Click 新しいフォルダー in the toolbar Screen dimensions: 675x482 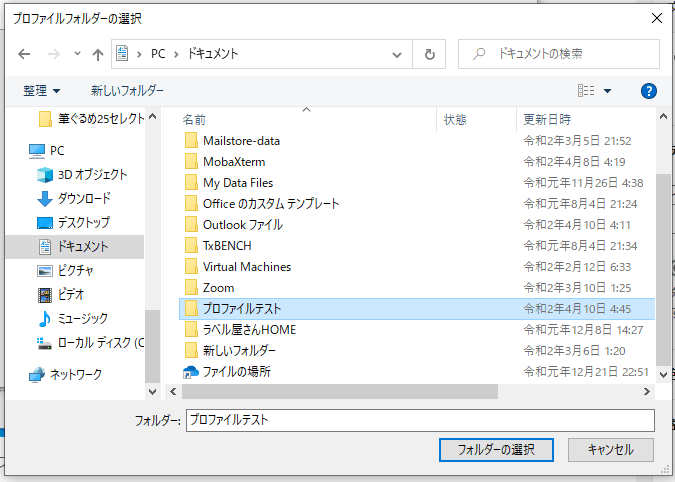127,91
